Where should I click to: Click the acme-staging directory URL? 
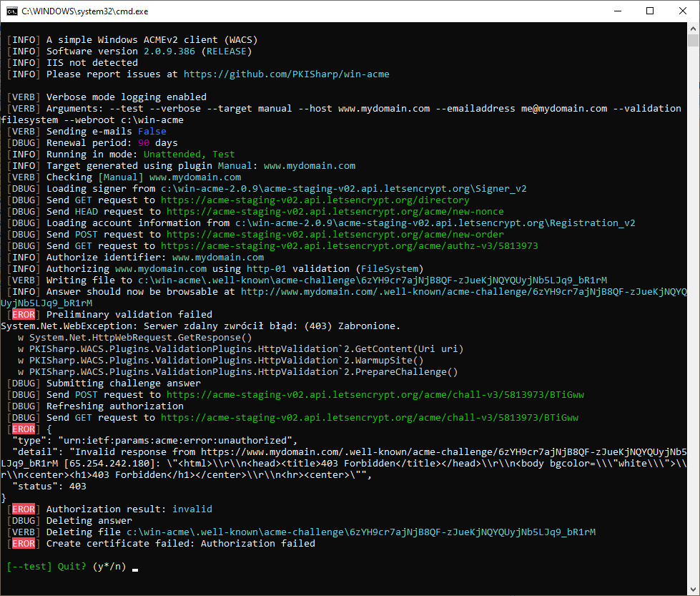tap(315, 200)
